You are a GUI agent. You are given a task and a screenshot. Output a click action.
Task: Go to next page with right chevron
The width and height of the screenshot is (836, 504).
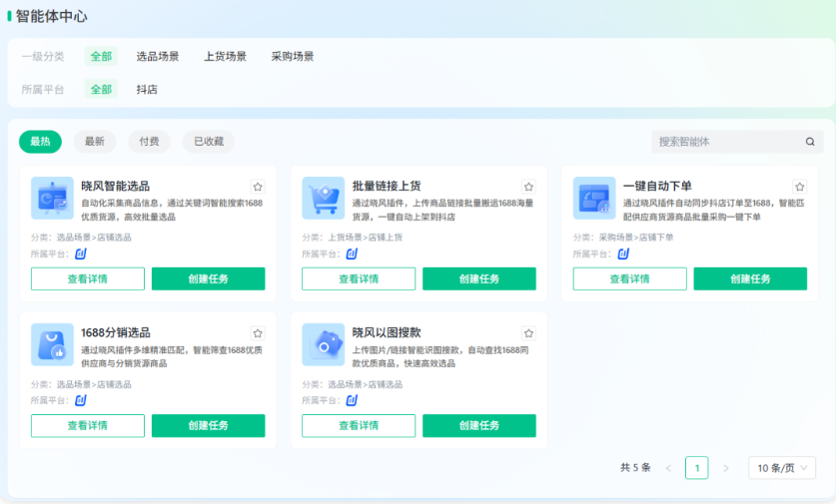(726, 468)
